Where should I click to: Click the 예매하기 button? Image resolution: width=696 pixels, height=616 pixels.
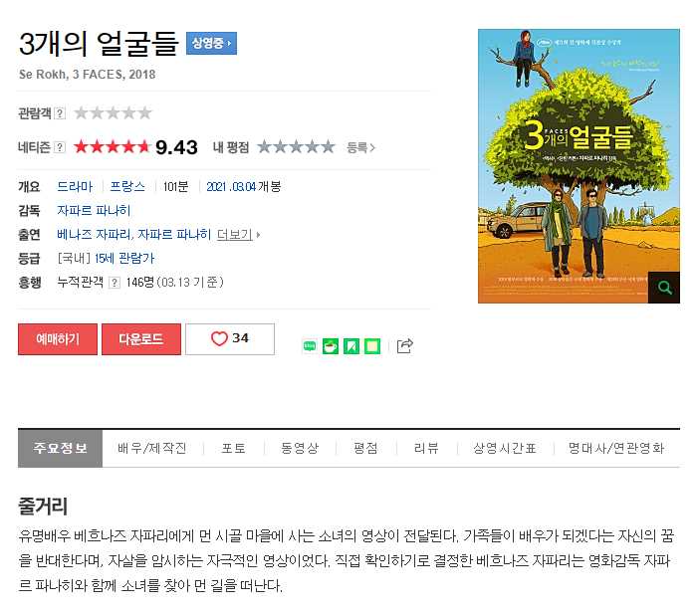(58, 339)
